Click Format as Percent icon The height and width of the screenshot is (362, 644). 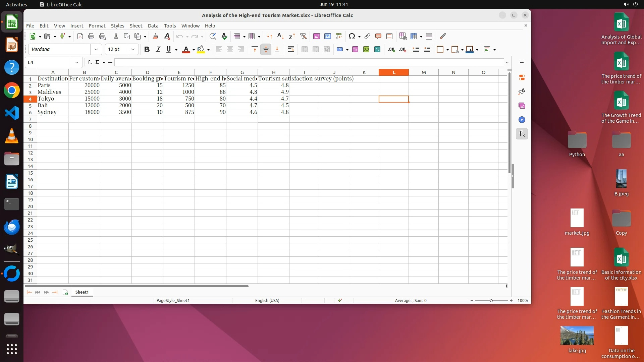[355, 50]
